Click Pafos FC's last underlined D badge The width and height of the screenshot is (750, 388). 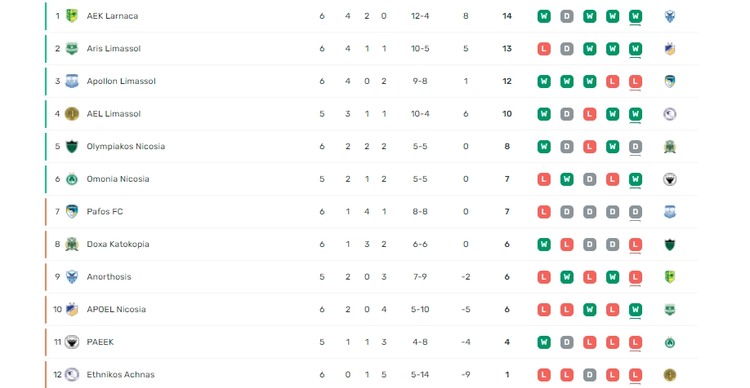click(635, 212)
